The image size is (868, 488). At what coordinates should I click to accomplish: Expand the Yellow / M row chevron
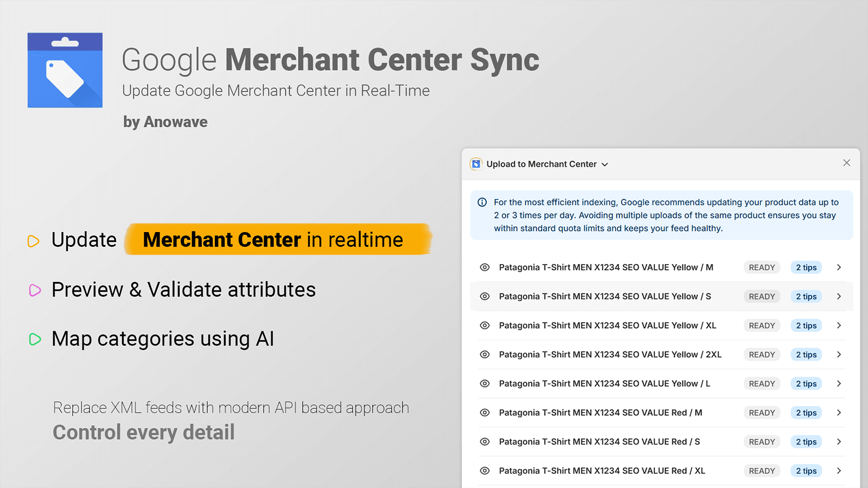click(x=839, y=267)
